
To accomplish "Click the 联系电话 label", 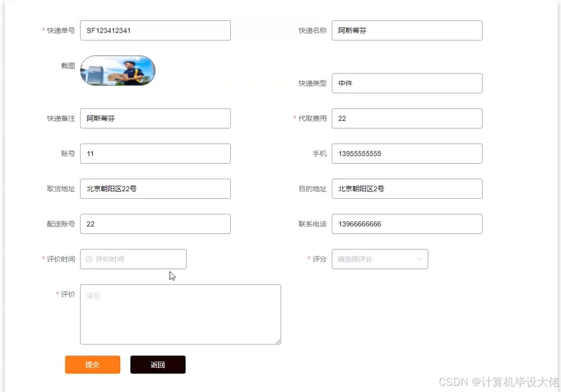I will coord(312,224).
